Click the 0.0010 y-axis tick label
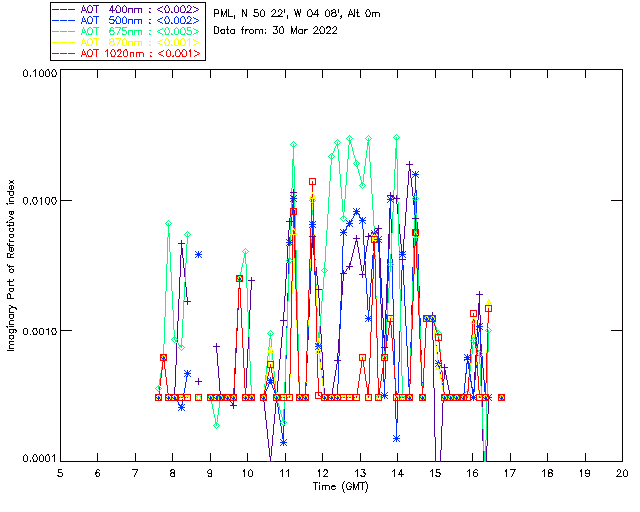640x512 pixels. pos(40,331)
